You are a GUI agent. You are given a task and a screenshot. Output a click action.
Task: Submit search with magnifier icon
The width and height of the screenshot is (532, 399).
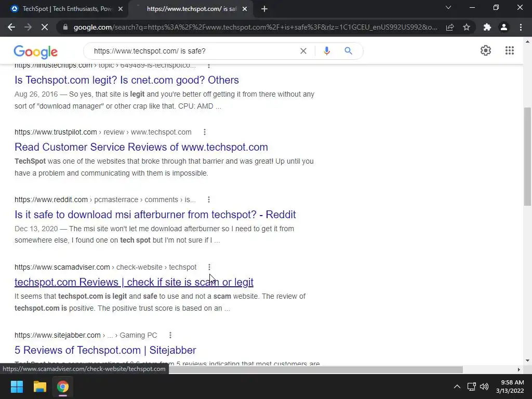(348, 51)
